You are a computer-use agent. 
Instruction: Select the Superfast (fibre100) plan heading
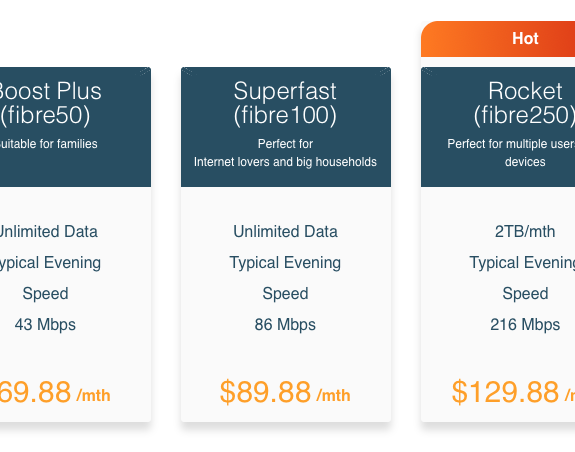coord(285,103)
